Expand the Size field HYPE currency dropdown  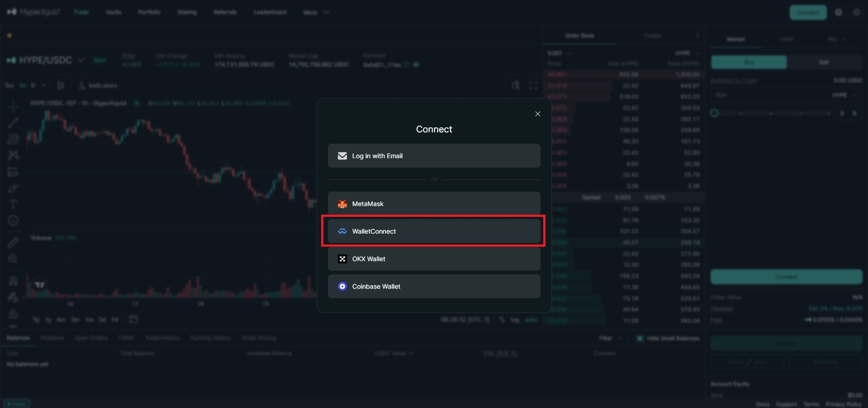(x=844, y=95)
